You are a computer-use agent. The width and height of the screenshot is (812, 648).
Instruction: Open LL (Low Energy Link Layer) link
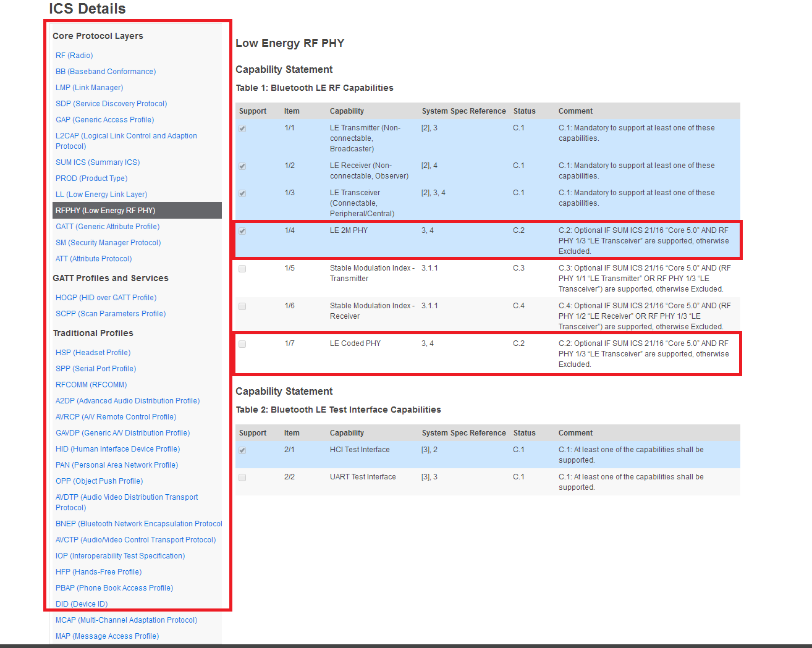101,195
